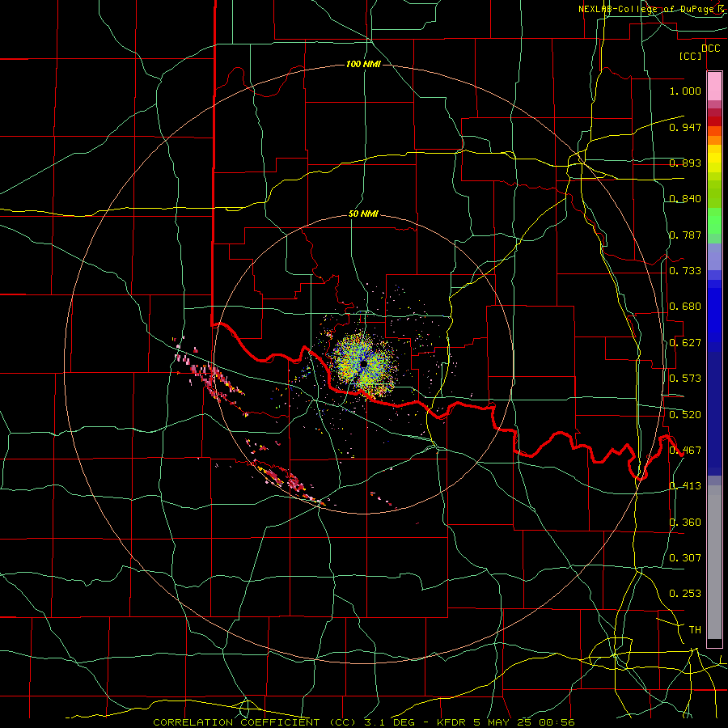
Task: Click the 'KFDR' station identifier in caption
Action: pos(453,722)
